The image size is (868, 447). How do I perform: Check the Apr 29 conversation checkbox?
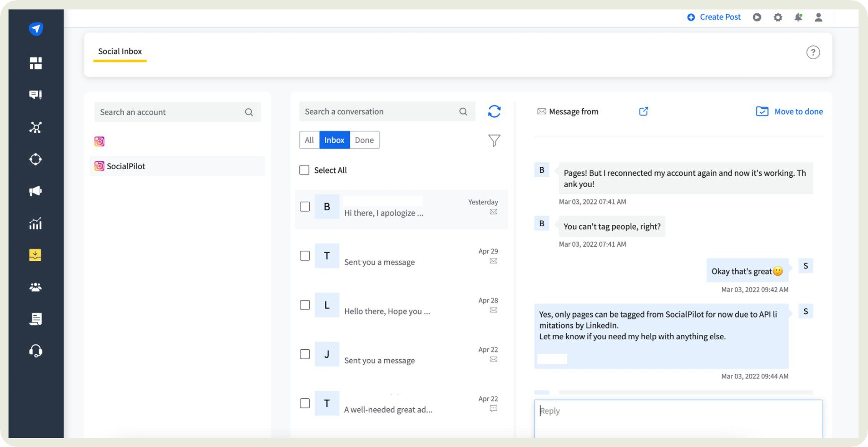click(x=304, y=256)
